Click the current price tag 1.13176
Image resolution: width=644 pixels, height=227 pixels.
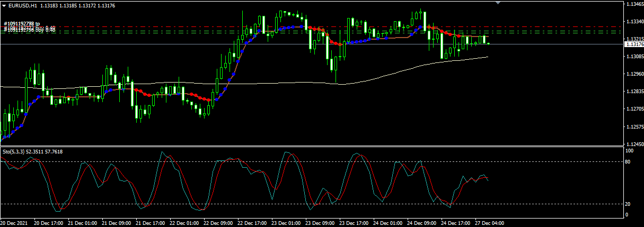(x=634, y=44)
